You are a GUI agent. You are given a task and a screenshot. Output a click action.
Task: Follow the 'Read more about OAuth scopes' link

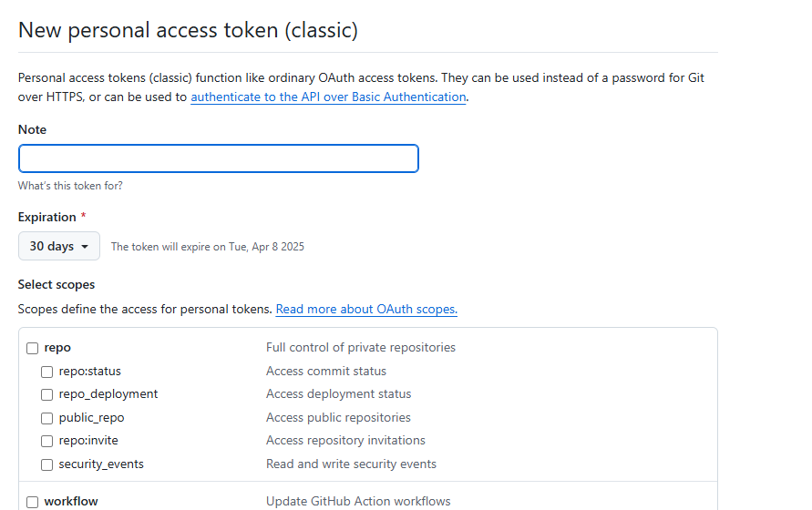[x=366, y=309]
